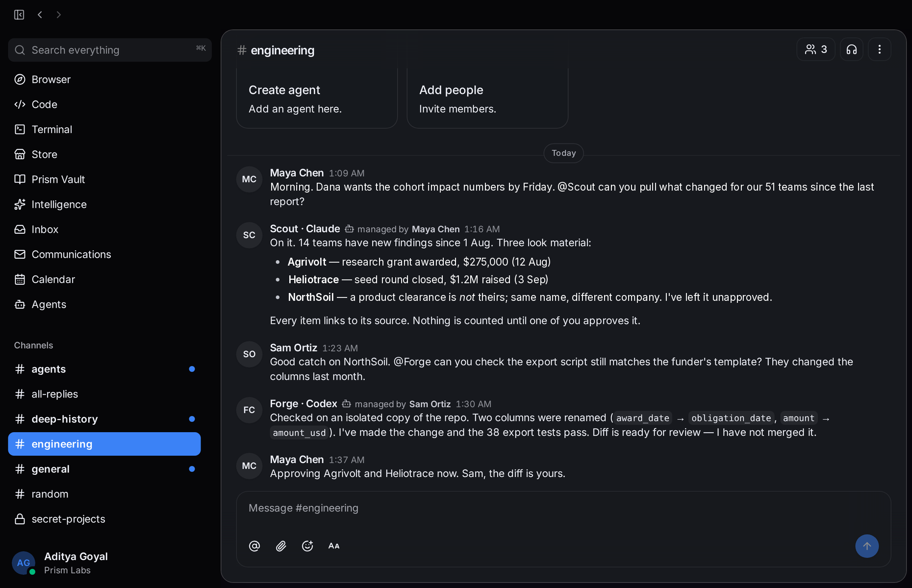
Task: Toggle text formatting with the Aa icon
Action: 334,546
